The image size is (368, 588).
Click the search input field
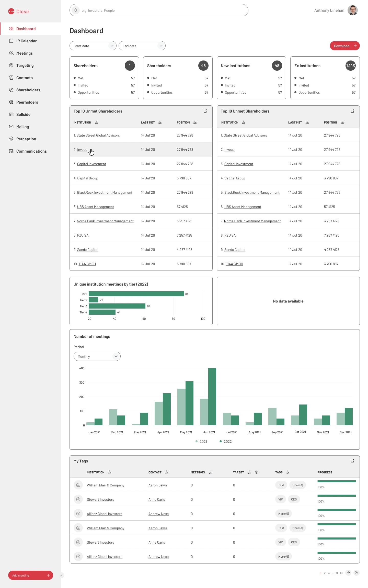(159, 10)
